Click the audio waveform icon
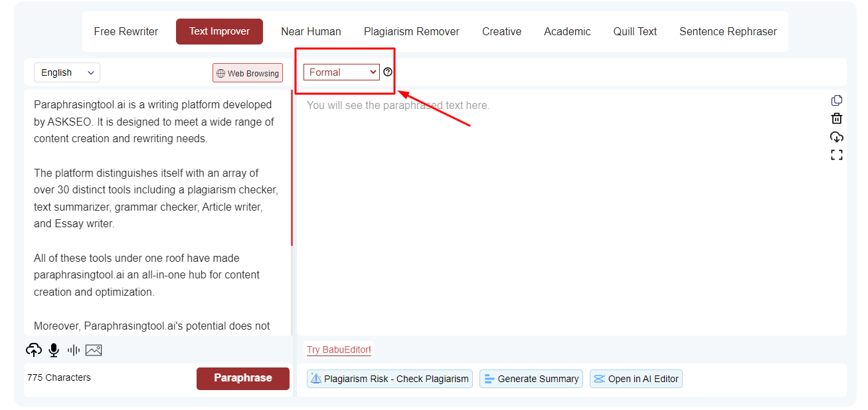 click(x=74, y=350)
